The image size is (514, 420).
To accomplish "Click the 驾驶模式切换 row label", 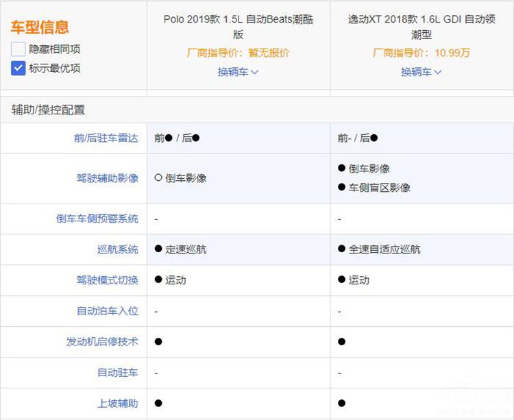I will coord(107,280).
